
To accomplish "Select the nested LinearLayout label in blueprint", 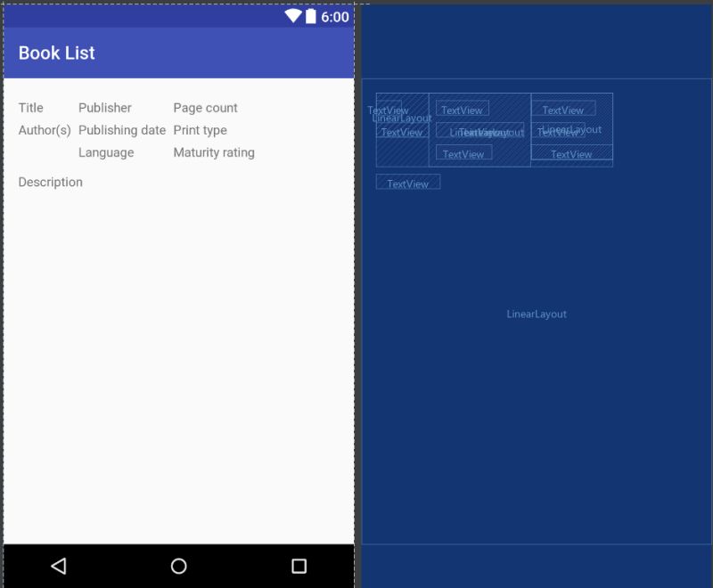I will [402, 118].
